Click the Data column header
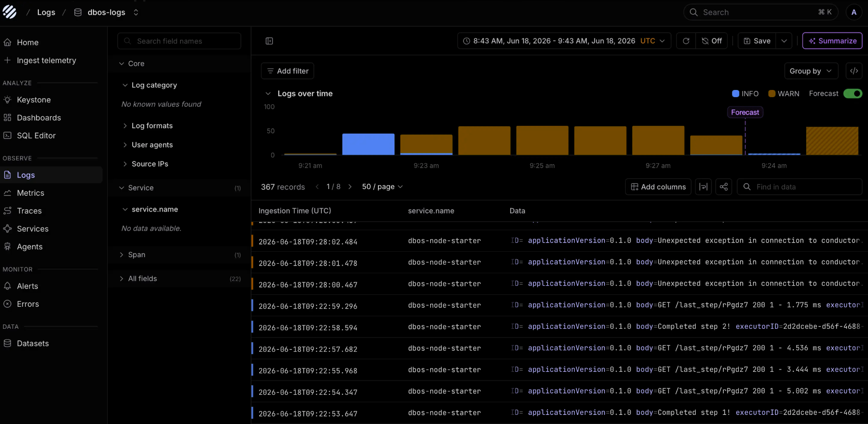868x424 pixels. [x=517, y=211]
